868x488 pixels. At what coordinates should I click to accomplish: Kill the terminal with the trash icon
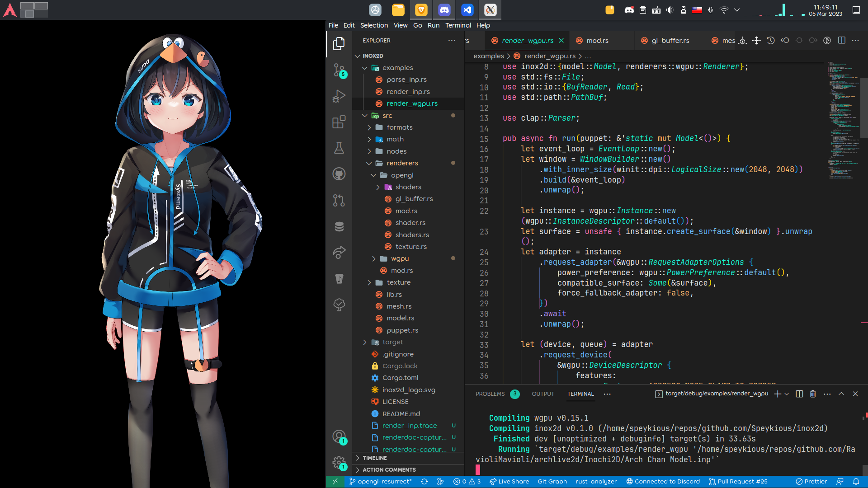click(812, 394)
